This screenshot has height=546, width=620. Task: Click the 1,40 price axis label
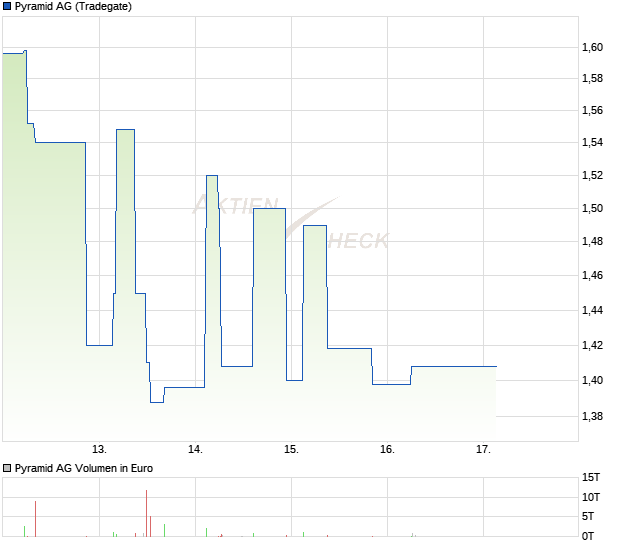pos(592,380)
